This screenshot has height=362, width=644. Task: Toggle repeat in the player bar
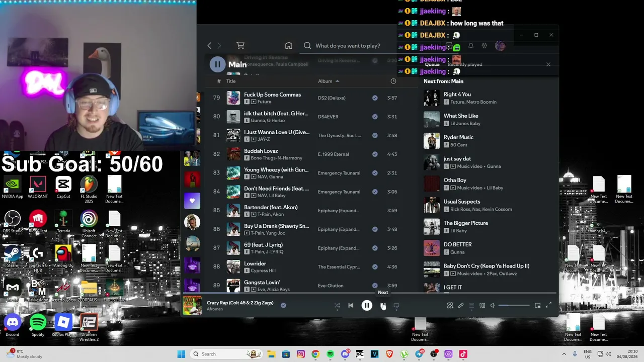tap(396, 306)
